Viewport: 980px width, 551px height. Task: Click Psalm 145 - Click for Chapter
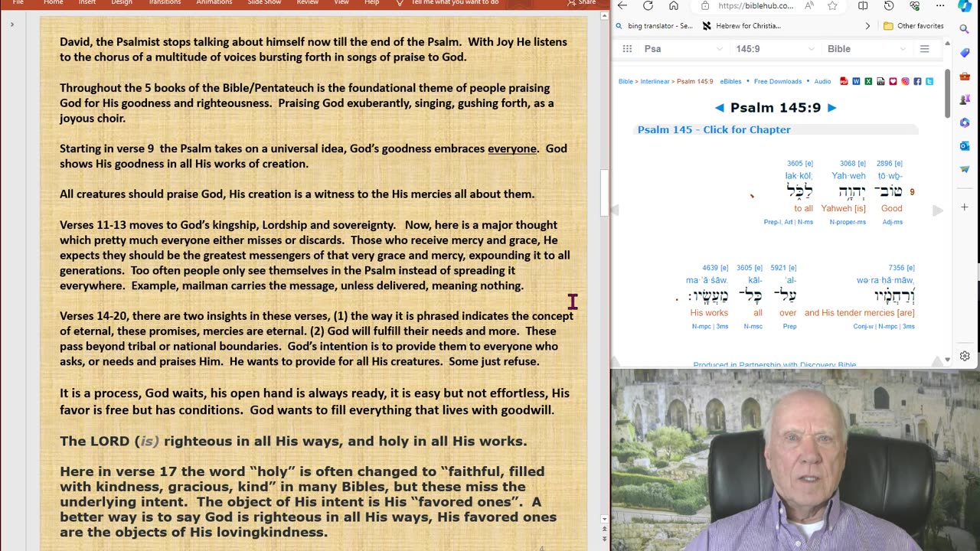coord(714,130)
